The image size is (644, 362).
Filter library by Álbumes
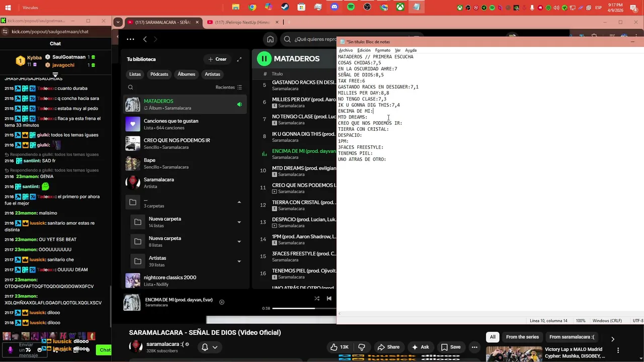[x=186, y=74]
